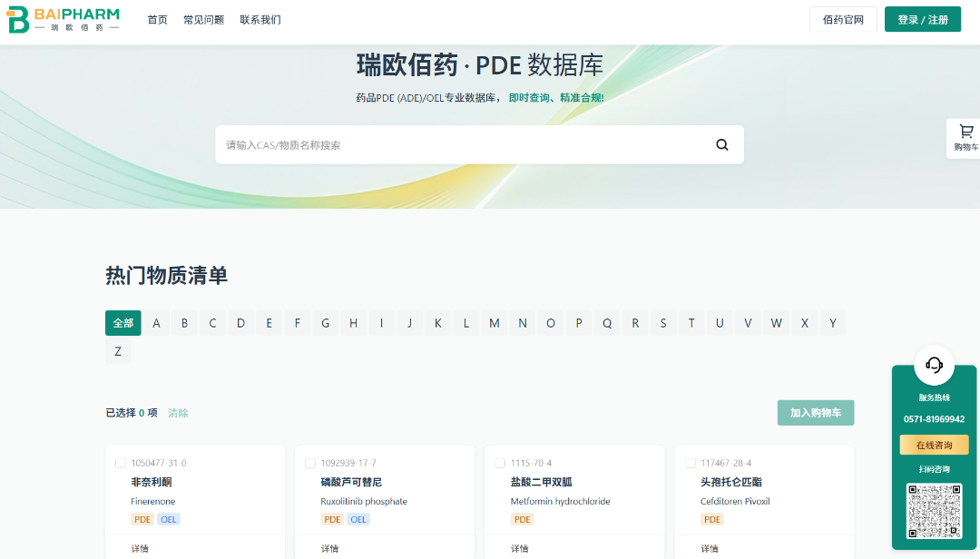The height and width of the screenshot is (559, 980).
Task: Filter substances by letter L
Action: click(465, 323)
